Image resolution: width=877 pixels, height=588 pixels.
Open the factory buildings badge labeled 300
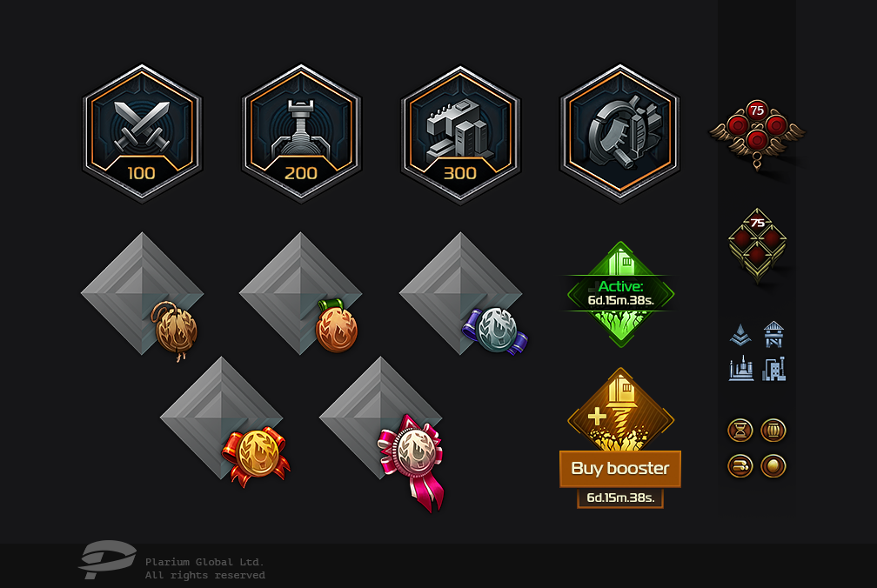(460, 133)
